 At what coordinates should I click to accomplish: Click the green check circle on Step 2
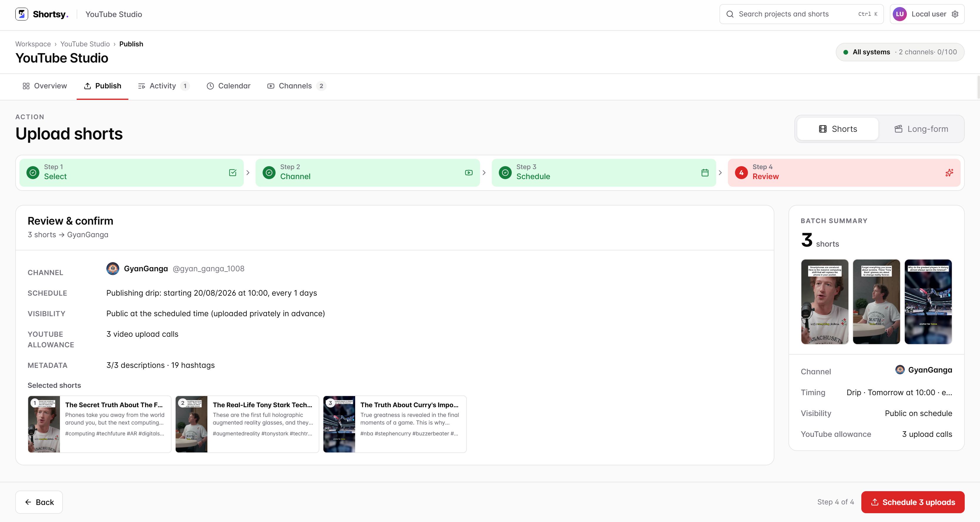pyautogui.click(x=269, y=173)
